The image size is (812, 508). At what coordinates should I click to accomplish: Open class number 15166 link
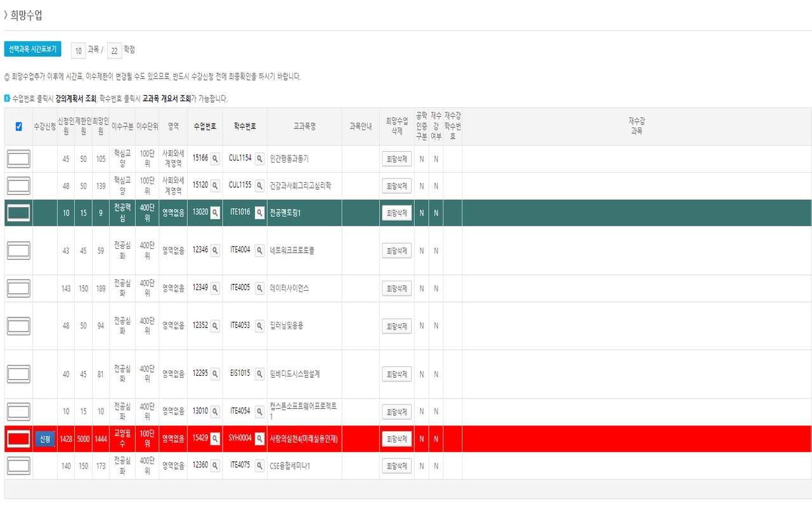point(200,158)
